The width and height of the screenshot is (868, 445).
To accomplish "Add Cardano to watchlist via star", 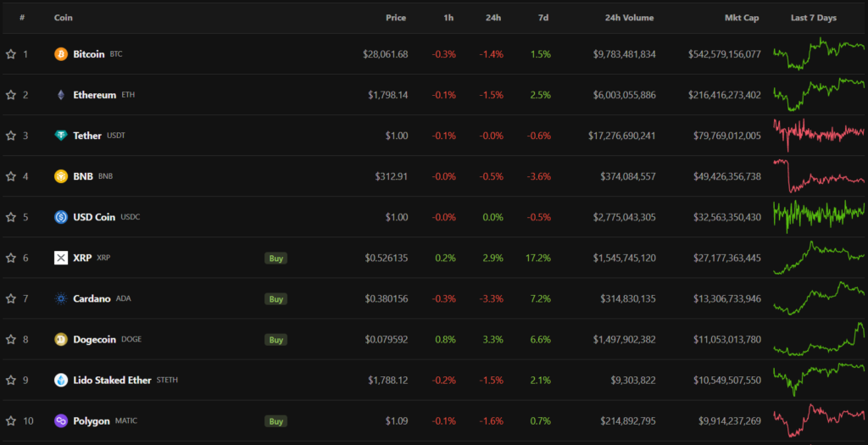I will 10,299.
